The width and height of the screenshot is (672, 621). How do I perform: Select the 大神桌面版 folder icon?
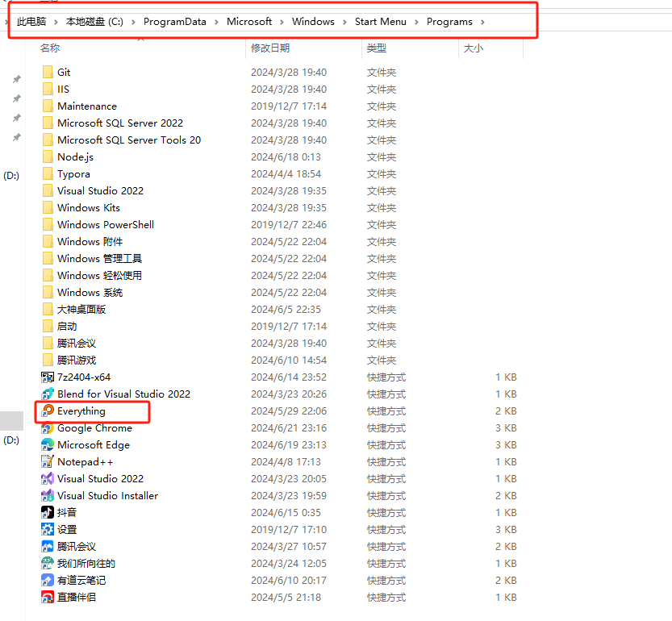(48, 310)
